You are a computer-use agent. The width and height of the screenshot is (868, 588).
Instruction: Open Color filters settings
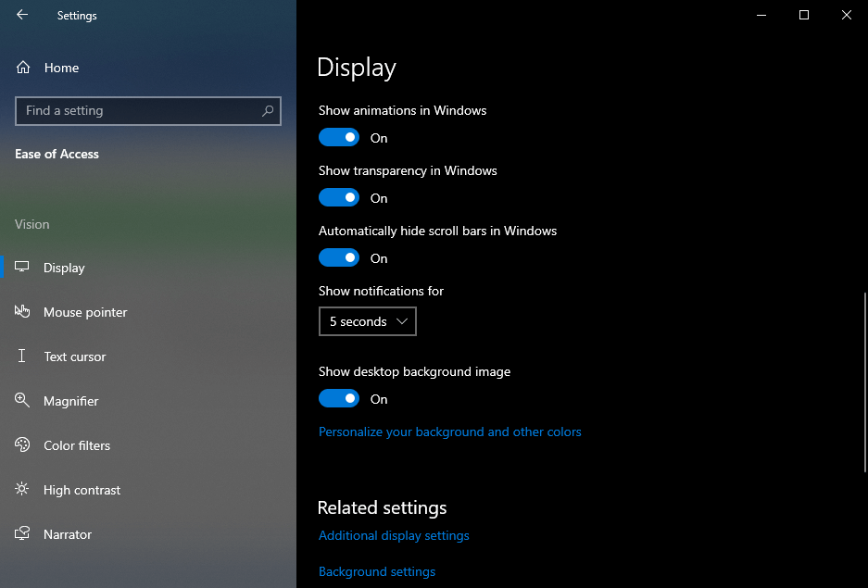(x=148, y=445)
